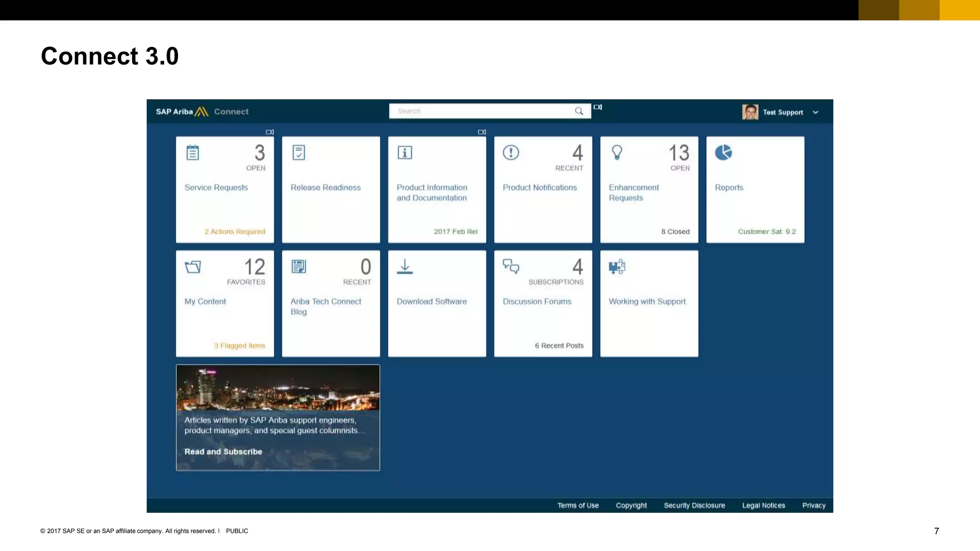
Task: Click the My Content folder icon
Action: (193, 266)
